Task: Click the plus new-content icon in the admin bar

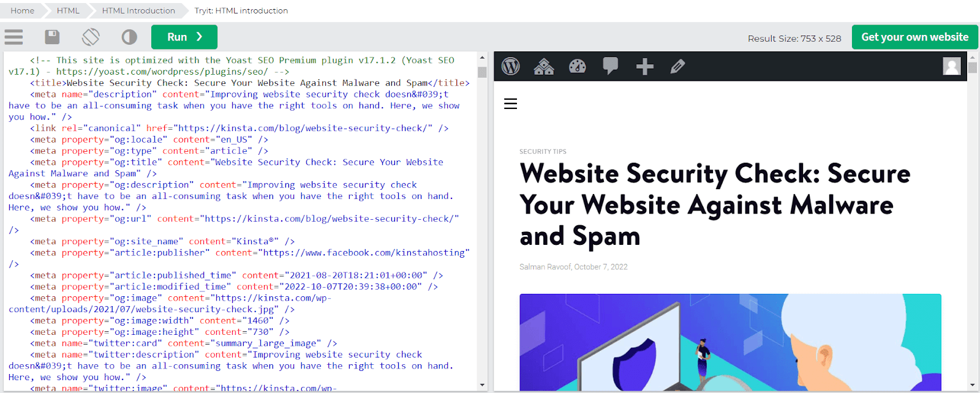Action: pyautogui.click(x=644, y=66)
